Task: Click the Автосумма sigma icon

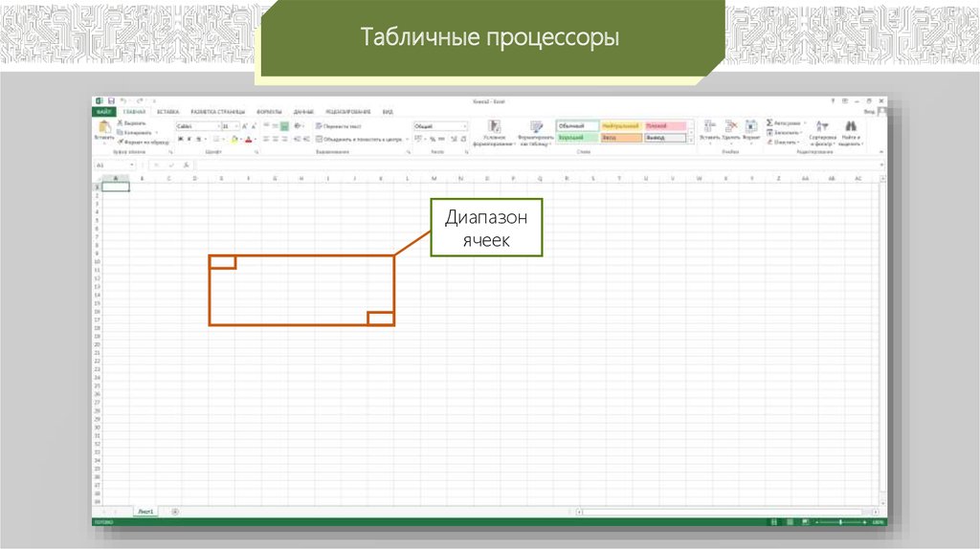Action: tap(769, 123)
